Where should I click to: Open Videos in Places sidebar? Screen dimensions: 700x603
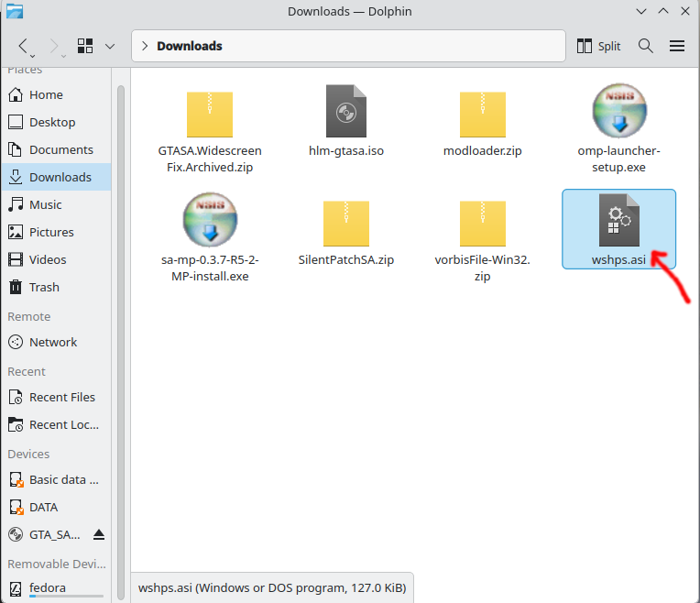tap(56, 259)
